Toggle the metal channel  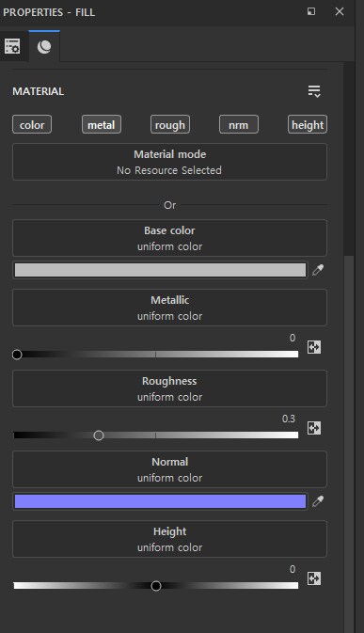point(102,125)
